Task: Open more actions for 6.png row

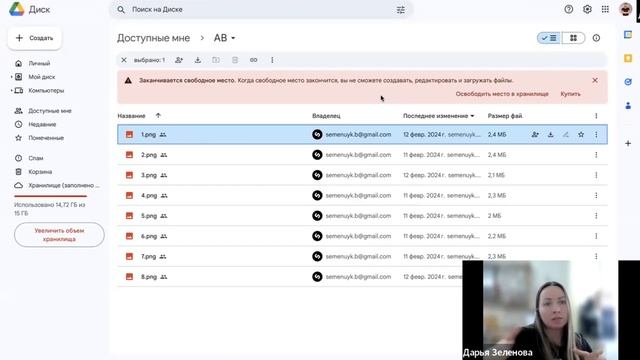Action: 596,236
